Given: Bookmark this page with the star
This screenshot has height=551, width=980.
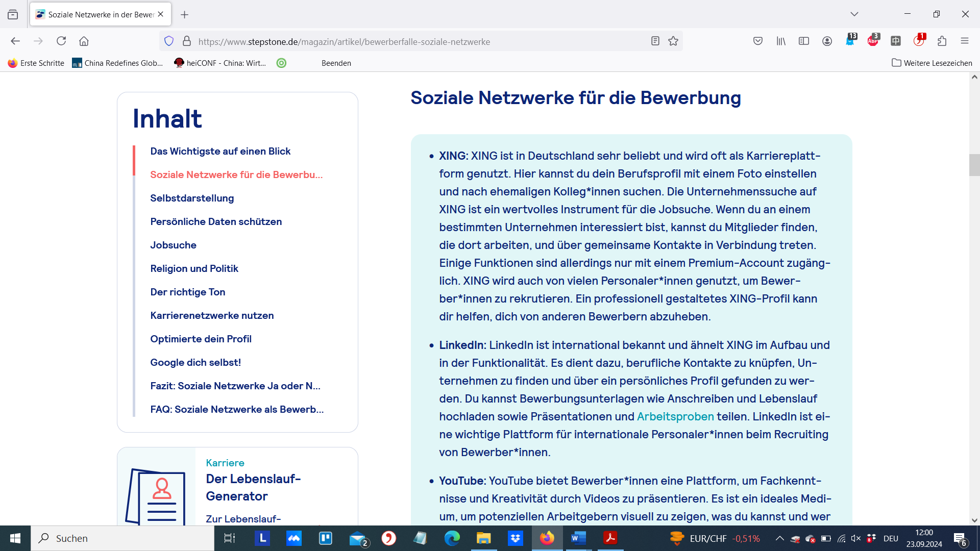Looking at the screenshot, I should tap(673, 41).
